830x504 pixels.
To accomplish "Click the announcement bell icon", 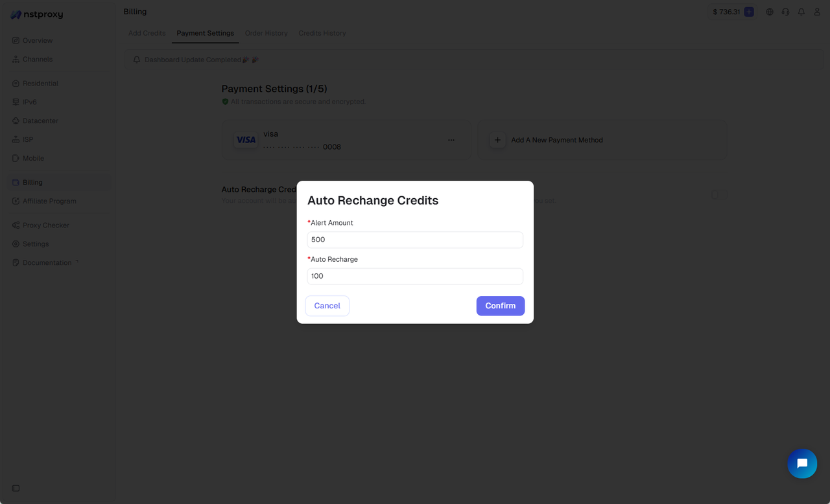I will tap(136, 60).
